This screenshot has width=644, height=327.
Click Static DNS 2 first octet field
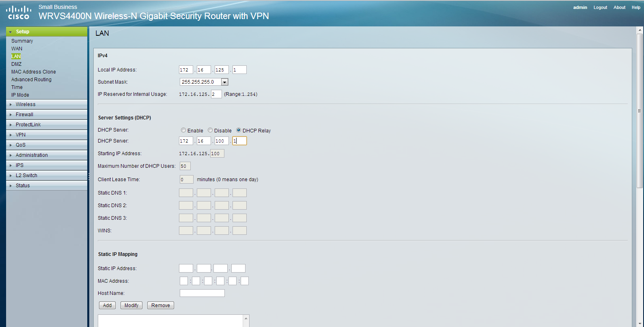click(x=186, y=206)
